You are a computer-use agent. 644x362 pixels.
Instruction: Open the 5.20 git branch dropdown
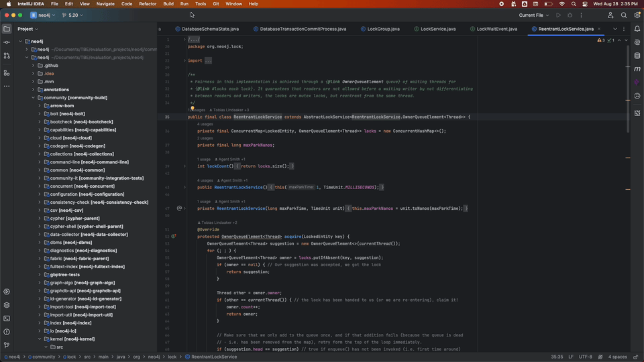pyautogui.click(x=73, y=15)
